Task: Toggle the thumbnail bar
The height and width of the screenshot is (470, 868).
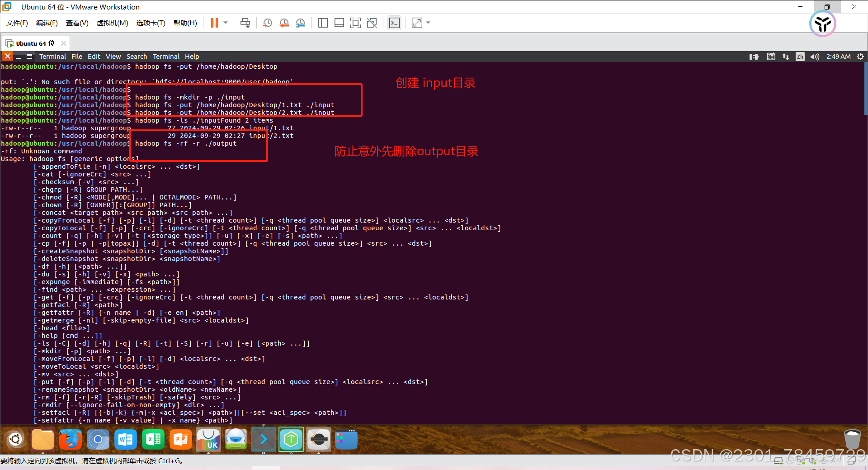Action: (x=339, y=23)
